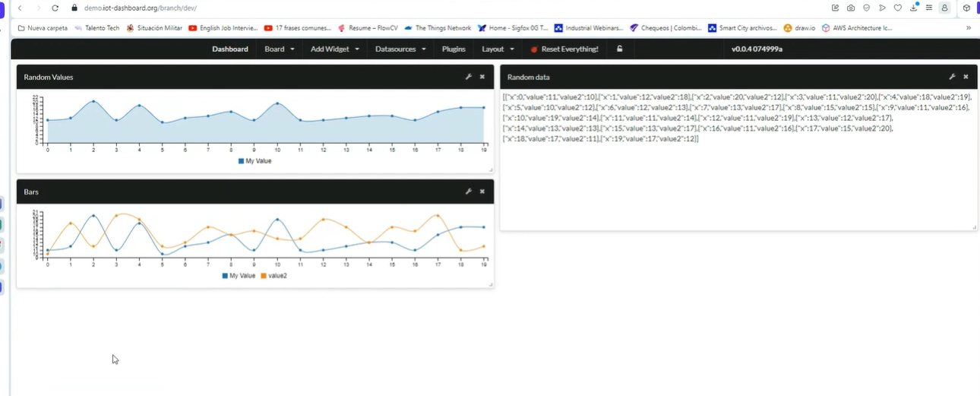Open the English Job Interview bookmark
Screen dimensions: 980x396
tap(223, 28)
